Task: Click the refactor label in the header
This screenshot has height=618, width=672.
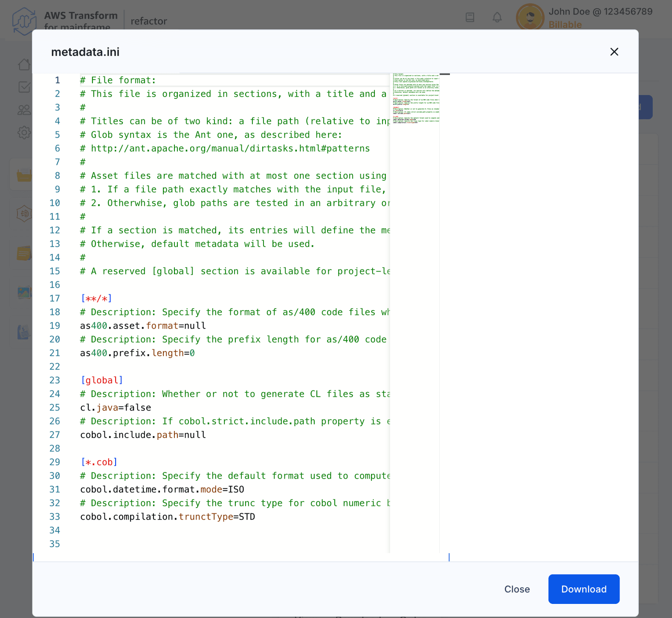Action: pyautogui.click(x=148, y=21)
